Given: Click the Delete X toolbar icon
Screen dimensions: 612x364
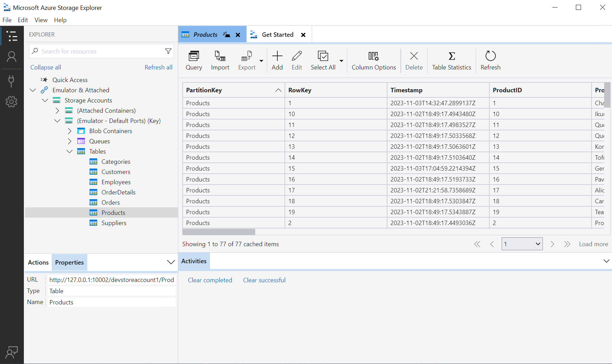Looking at the screenshot, I should click(414, 56).
